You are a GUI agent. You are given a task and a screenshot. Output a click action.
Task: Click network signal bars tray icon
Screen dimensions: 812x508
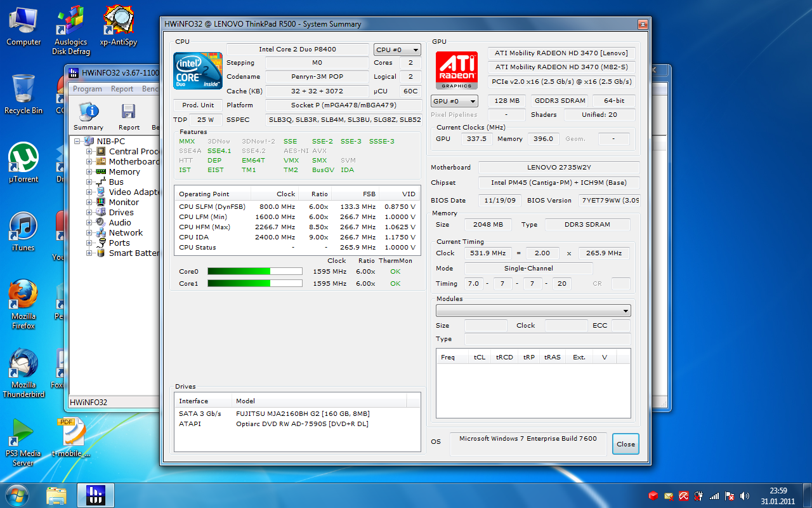click(x=714, y=495)
